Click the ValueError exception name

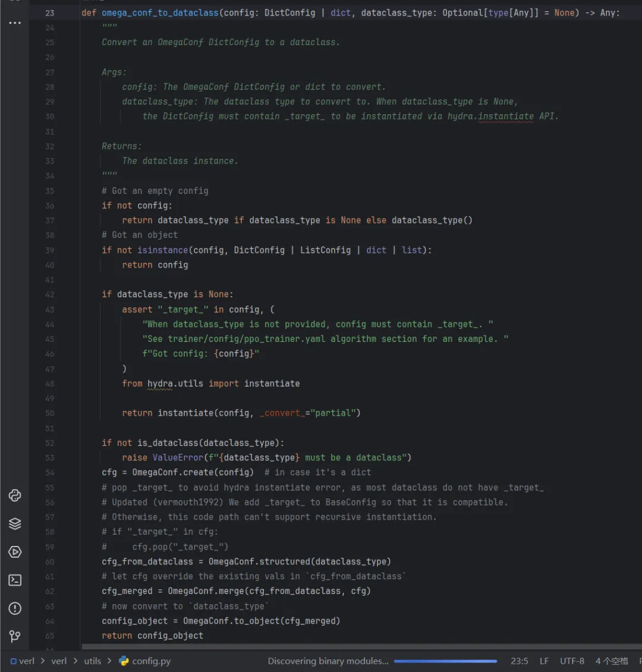178,458
